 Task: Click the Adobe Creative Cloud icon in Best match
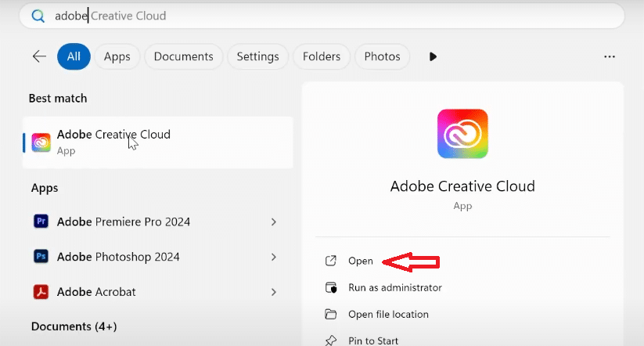pos(41,142)
